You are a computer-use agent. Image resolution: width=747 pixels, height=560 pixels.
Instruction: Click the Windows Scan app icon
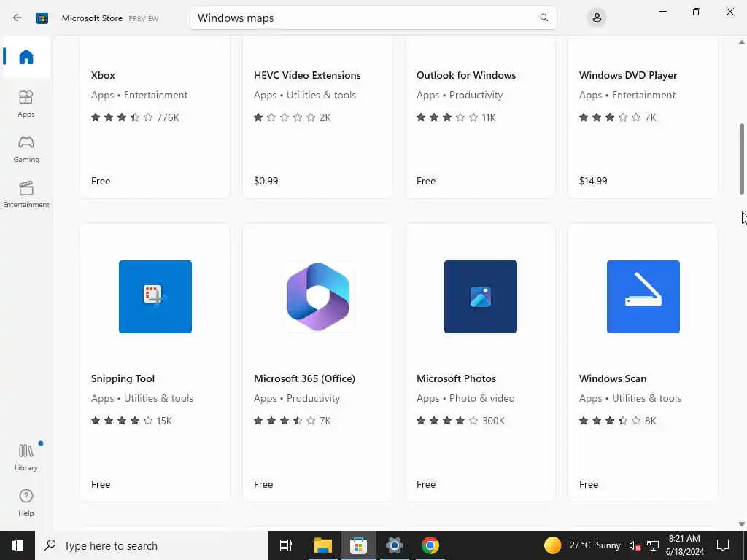coord(643,297)
